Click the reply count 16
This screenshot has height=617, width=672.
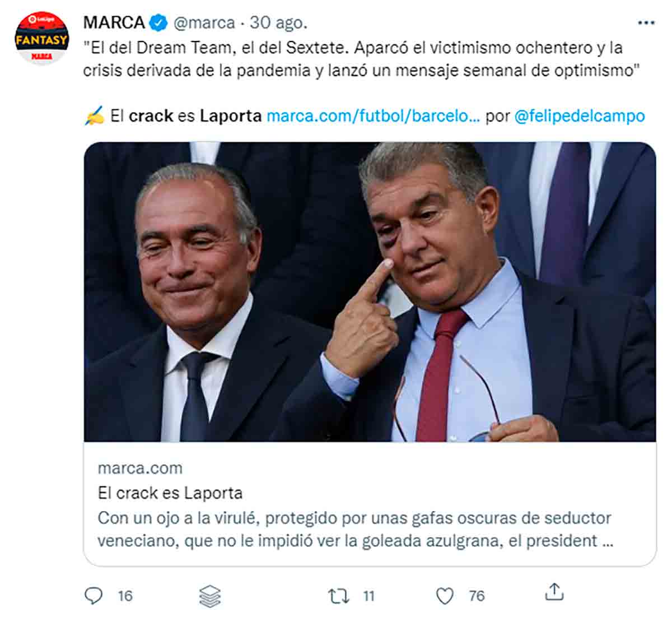coord(125,596)
